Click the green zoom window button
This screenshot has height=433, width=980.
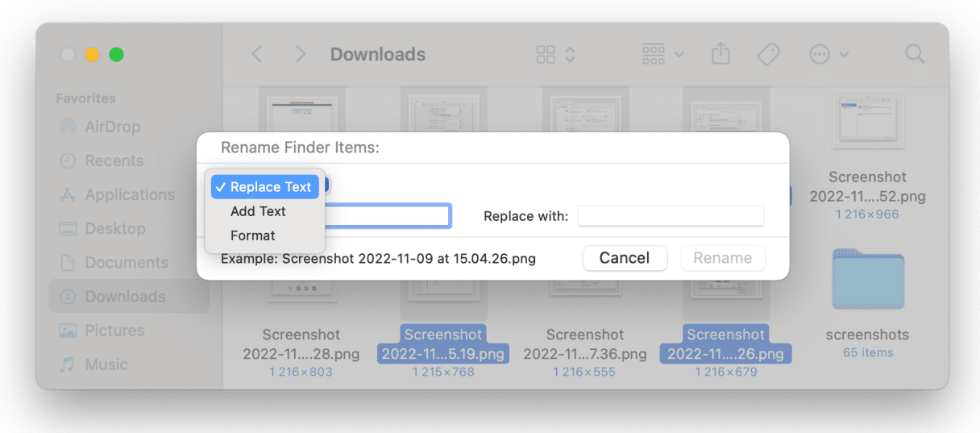click(116, 55)
